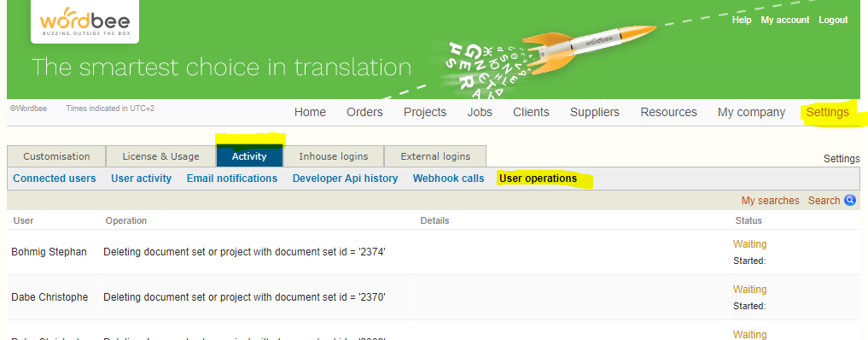Show Connected users sub-tab
868x340 pixels.
click(x=55, y=179)
